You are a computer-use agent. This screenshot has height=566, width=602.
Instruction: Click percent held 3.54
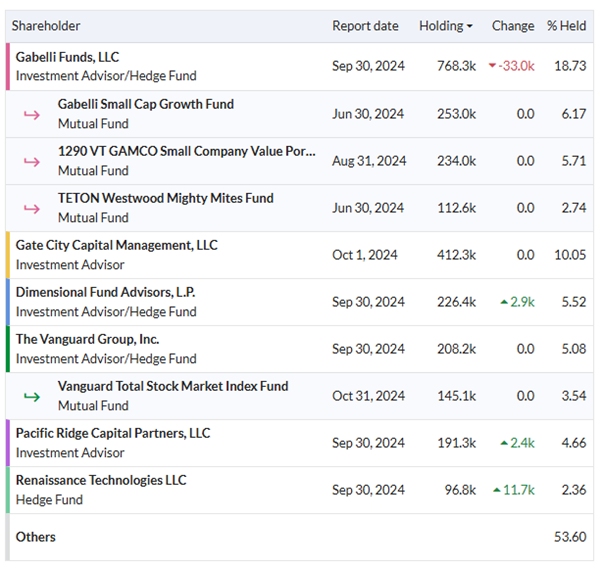point(574,396)
